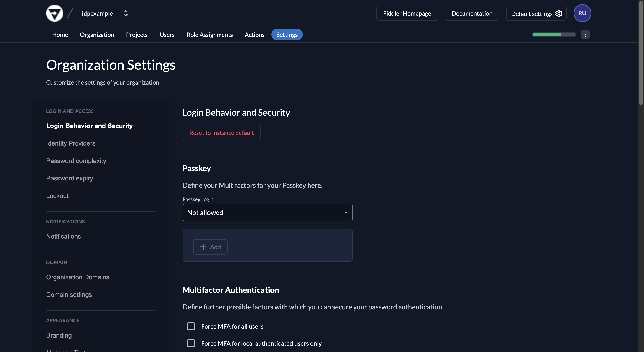Viewport: 644px width, 352px height.
Task: Click the Multifactor Authentication heading
Action: 230,290
